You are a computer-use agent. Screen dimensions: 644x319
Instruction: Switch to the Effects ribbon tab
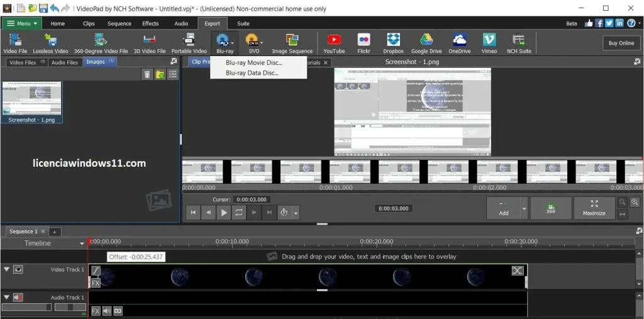point(150,23)
